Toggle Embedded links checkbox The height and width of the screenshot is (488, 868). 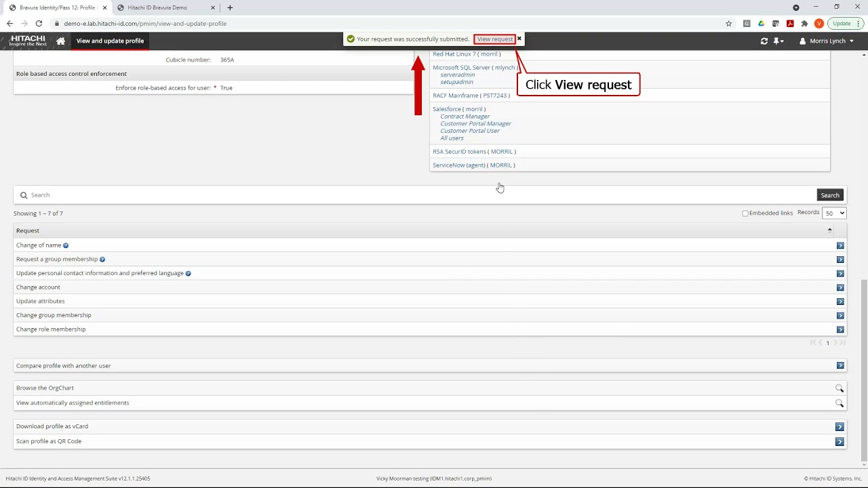[x=745, y=213]
